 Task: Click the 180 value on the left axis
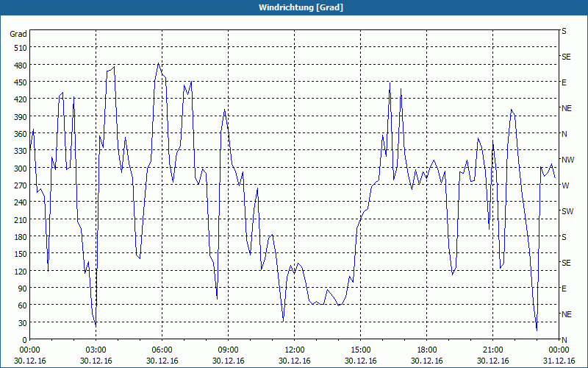(21, 237)
